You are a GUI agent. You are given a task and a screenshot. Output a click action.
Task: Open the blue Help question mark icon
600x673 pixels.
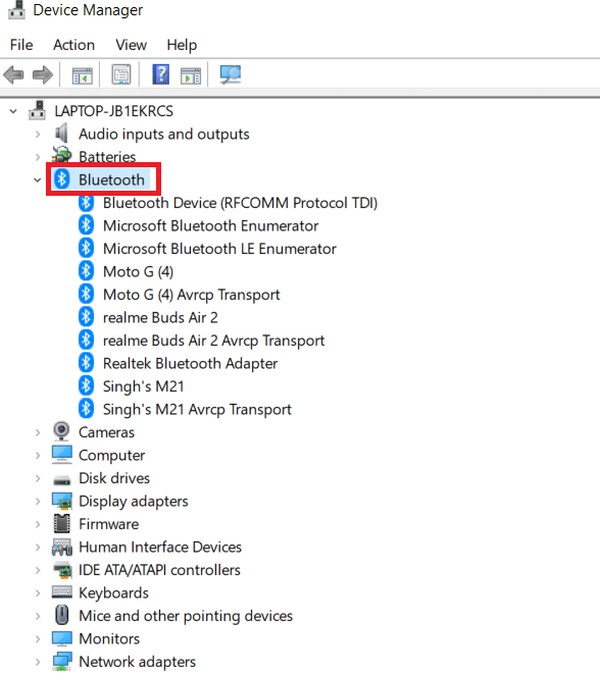[161, 75]
